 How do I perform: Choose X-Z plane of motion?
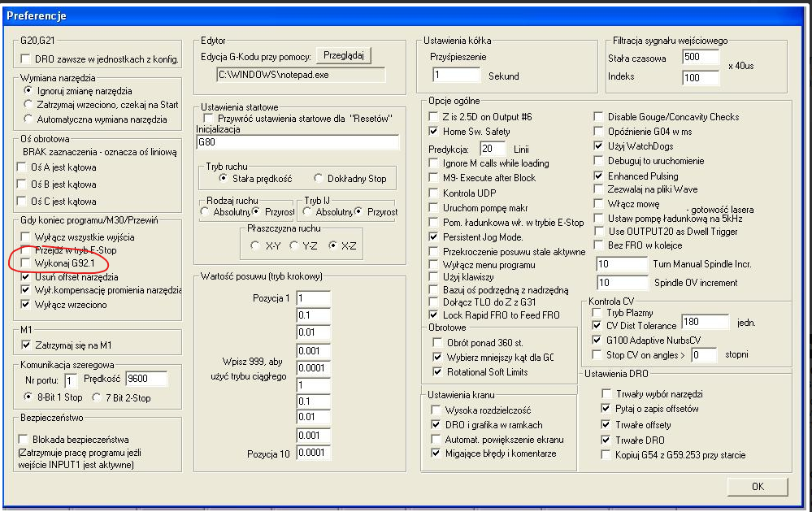pos(332,245)
